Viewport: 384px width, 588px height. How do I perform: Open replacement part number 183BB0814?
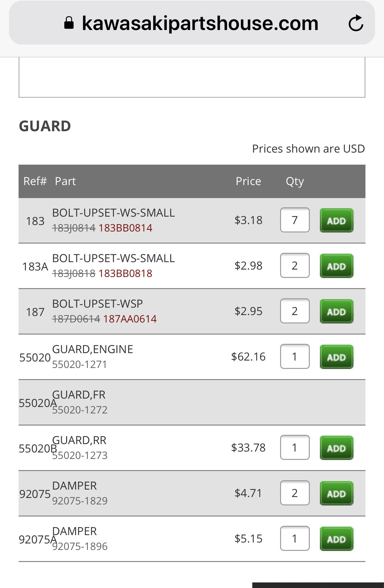tap(125, 228)
